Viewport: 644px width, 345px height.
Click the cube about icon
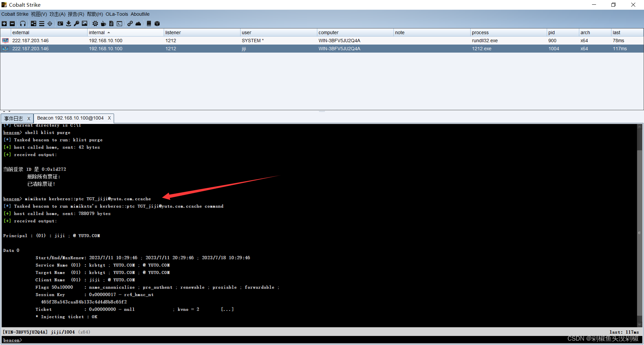tap(157, 23)
